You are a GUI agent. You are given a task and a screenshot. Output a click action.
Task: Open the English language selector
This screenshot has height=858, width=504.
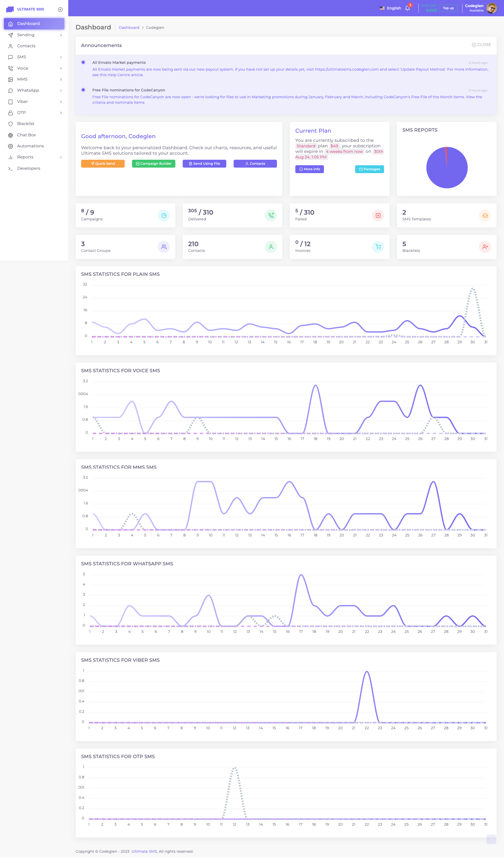pyautogui.click(x=390, y=8)
